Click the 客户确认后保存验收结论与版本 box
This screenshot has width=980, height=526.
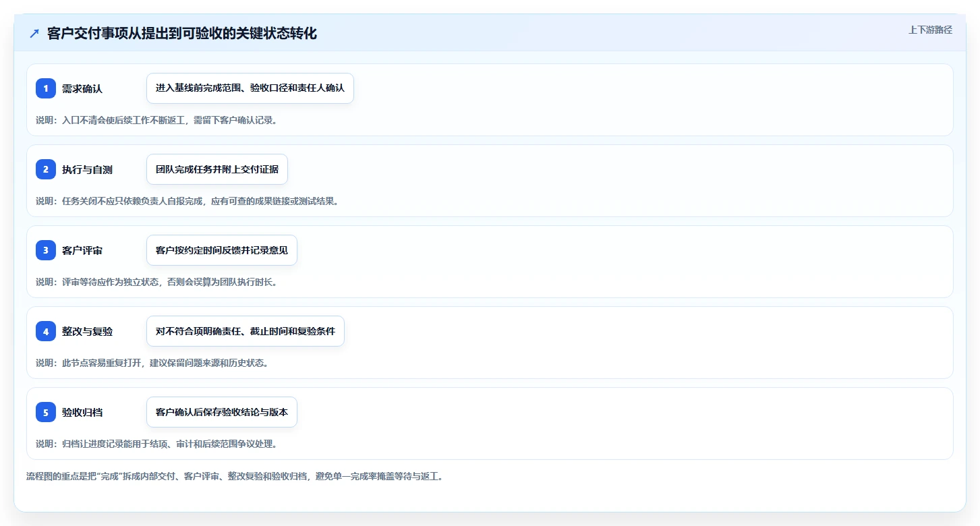pyautogui.click(x=222, y=412)
